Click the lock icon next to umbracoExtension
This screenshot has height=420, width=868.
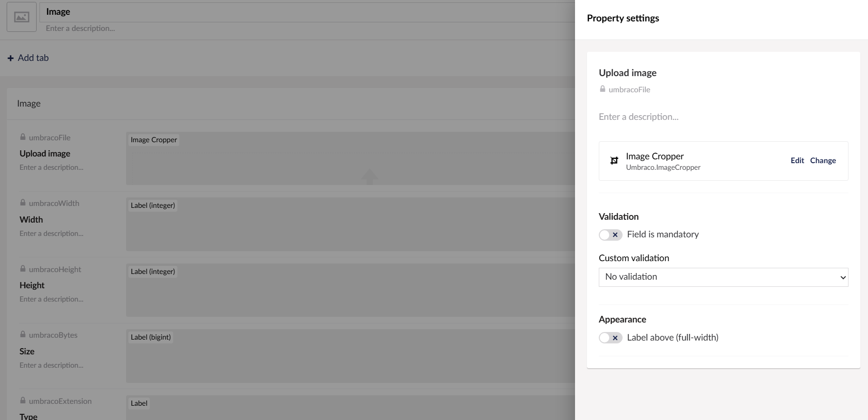pyautogui.click(x=23, y=400)
